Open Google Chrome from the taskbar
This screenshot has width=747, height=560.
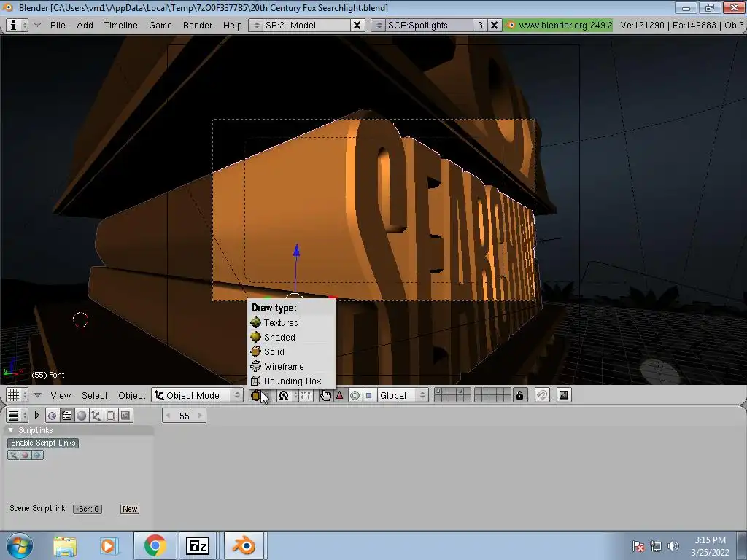pyautogui.click(x=155, y=545)
